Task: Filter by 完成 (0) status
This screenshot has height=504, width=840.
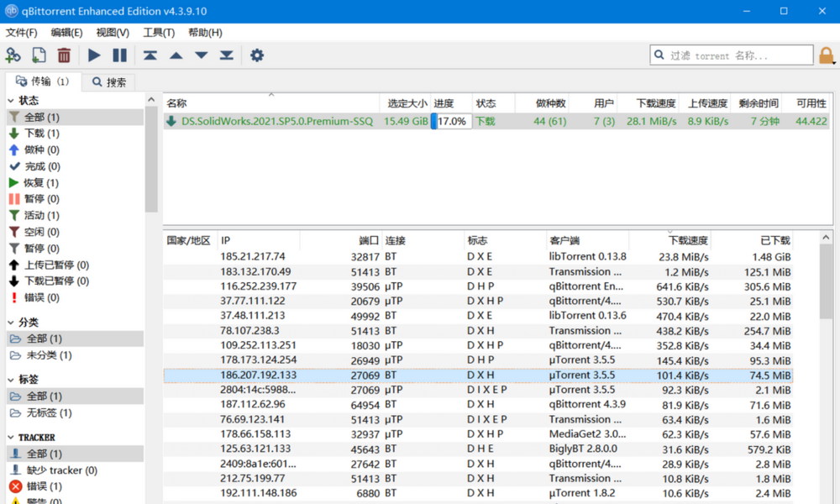Action: [75, 166]
